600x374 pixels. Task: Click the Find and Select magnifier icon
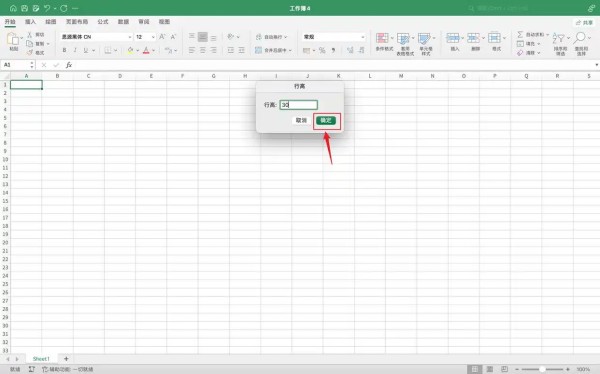click(x=580, y=38)
